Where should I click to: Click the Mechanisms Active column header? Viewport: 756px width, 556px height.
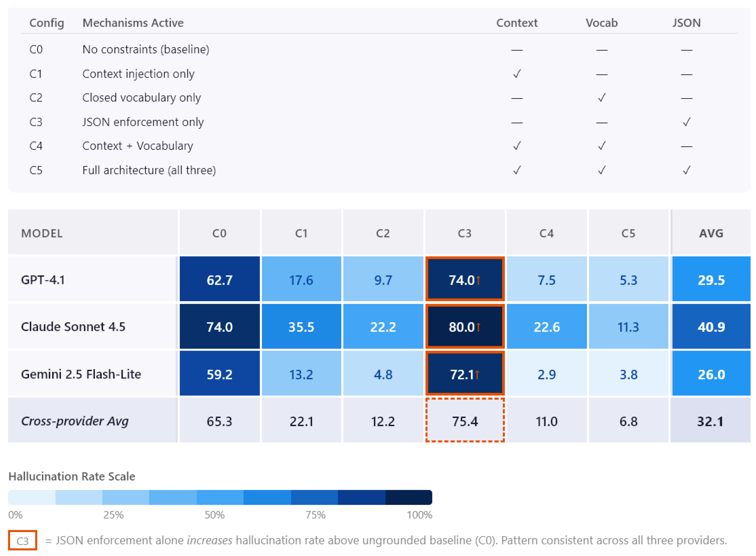133,23
